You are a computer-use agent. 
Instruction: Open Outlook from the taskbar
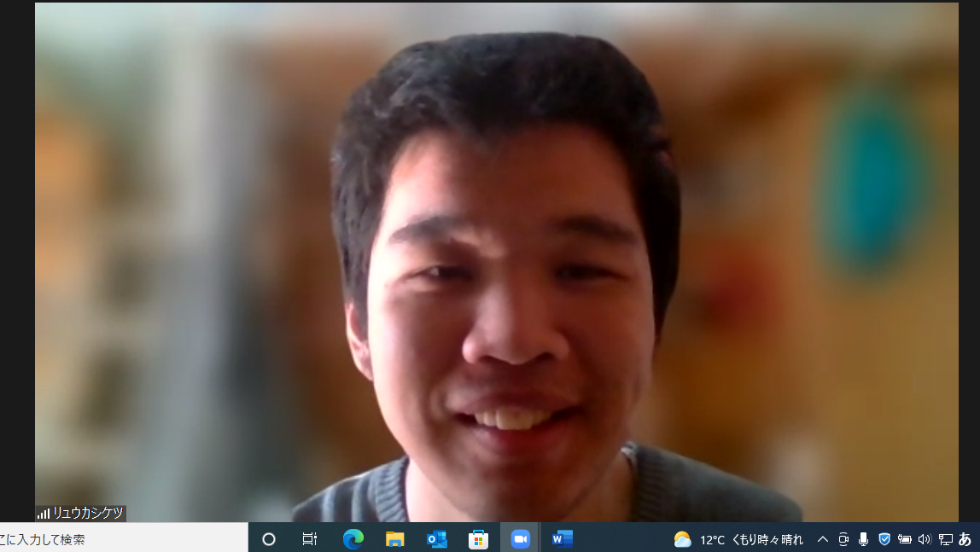[436, 539]
